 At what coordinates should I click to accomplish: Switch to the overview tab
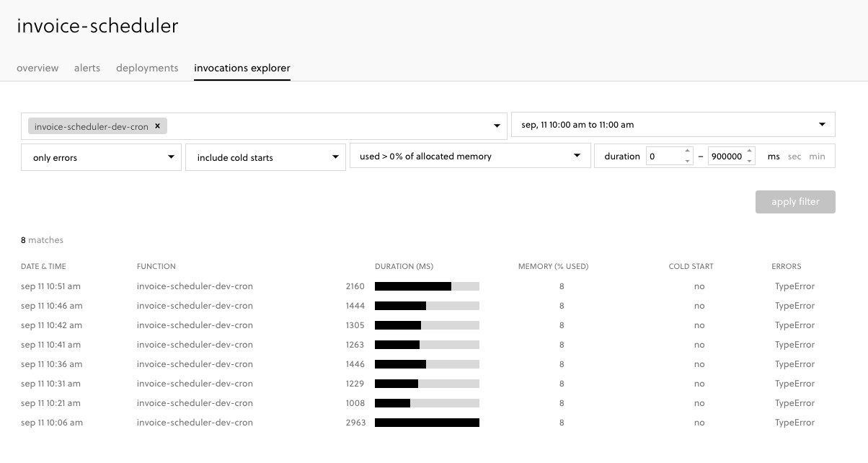tap(37, 68)
